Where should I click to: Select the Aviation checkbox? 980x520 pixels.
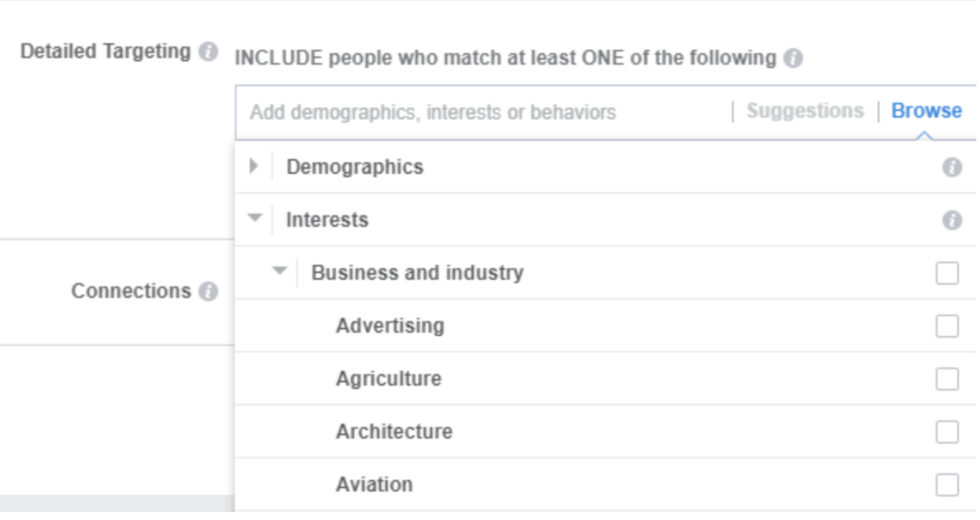coord(947,484)
